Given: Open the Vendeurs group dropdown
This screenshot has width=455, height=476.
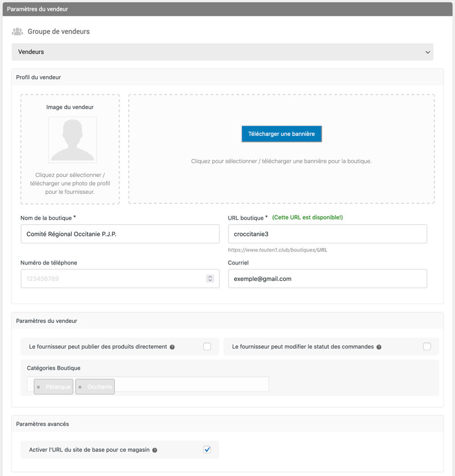Looking at the screenshot, I should click(222, 52).
